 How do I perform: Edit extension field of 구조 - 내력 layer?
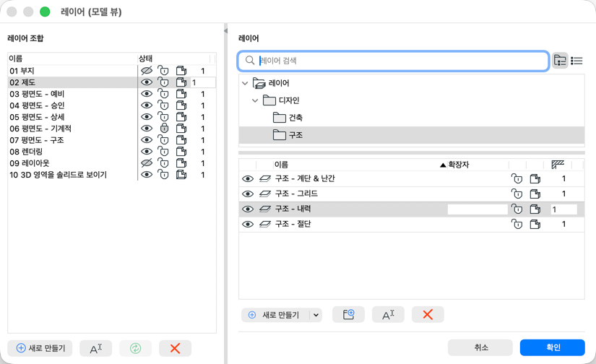478,209
